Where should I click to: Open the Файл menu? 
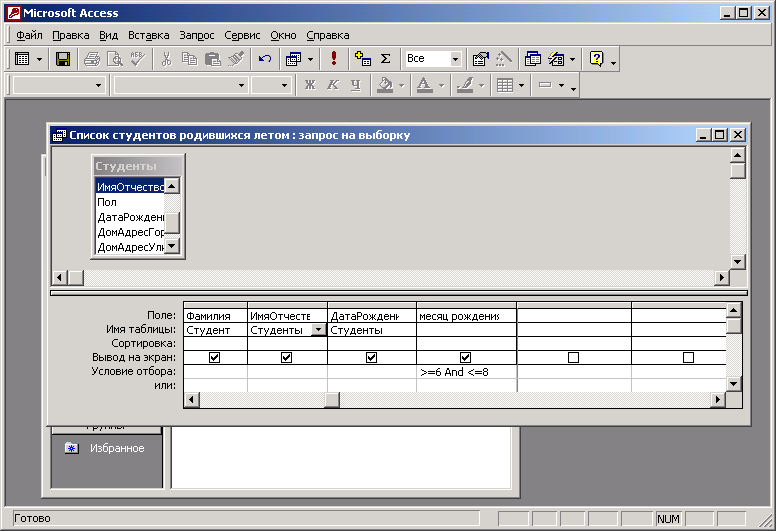coord(29,35)
